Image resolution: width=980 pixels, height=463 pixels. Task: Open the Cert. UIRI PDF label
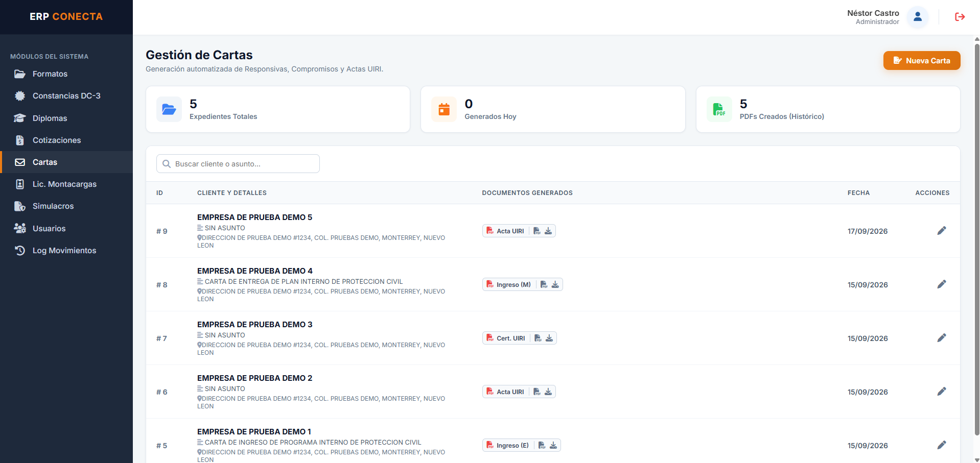pos(506,338)
